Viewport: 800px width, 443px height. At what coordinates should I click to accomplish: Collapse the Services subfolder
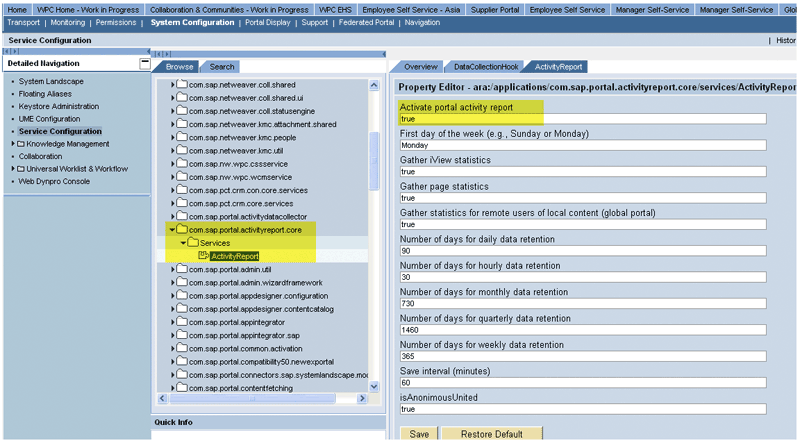[183, 243]
